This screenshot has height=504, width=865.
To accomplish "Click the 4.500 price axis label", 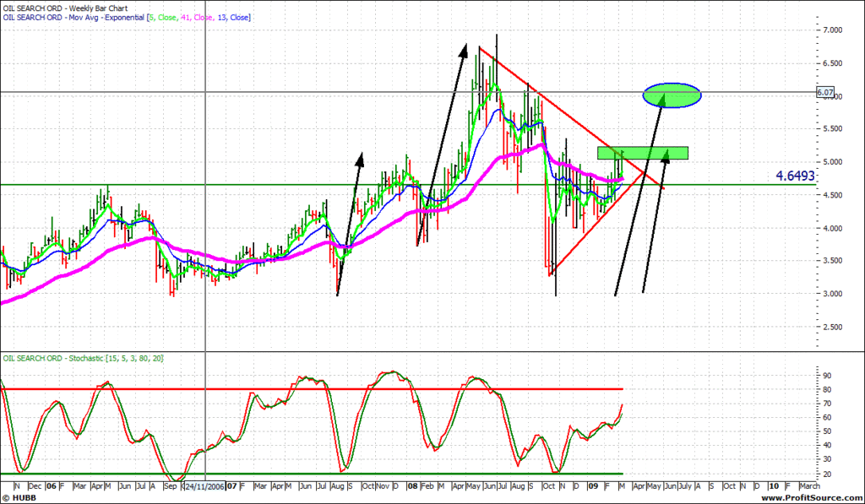I will point(831,195).
